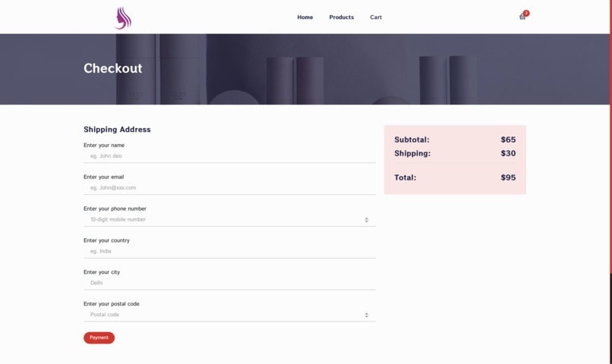
Task: Click the page vertical scrollbar
Action: (610, 182)
